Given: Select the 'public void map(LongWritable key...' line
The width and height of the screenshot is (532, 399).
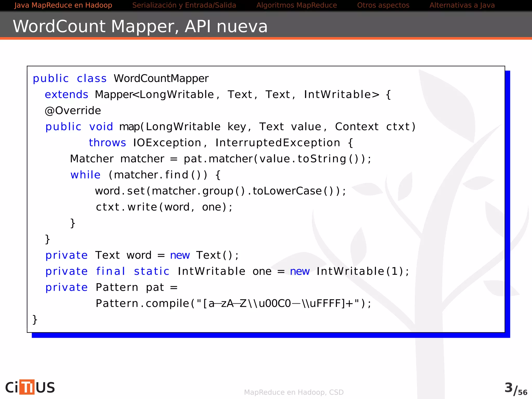Looking at the screenshot, I should (231, 127).
